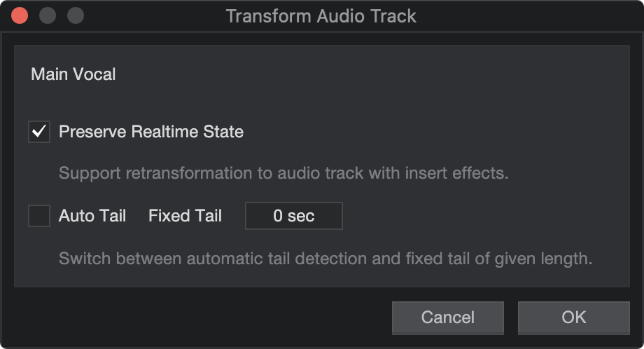Click the automatic tail detection description text
This screenshot has width=644, height=349.
[325, 259]
